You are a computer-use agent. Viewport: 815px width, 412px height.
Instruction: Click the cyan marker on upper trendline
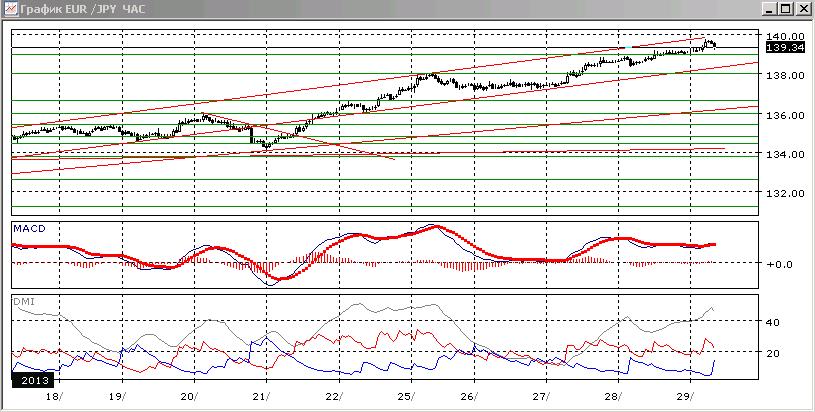[628, 47]
